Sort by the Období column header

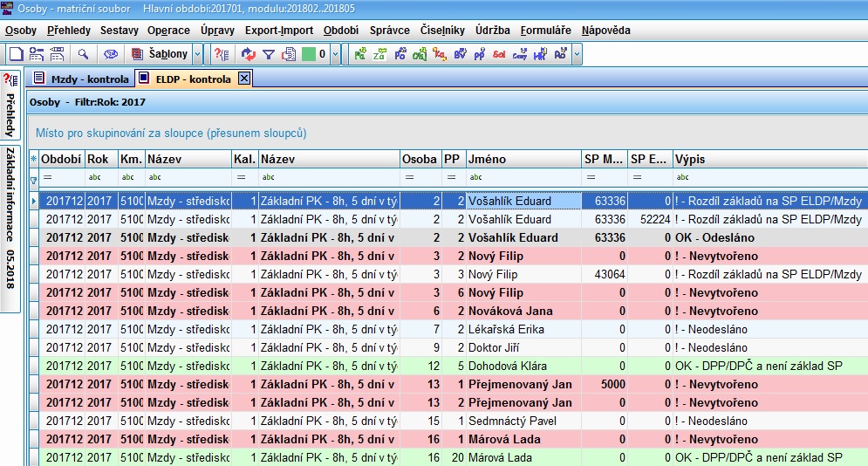click(x=61, y=160)
